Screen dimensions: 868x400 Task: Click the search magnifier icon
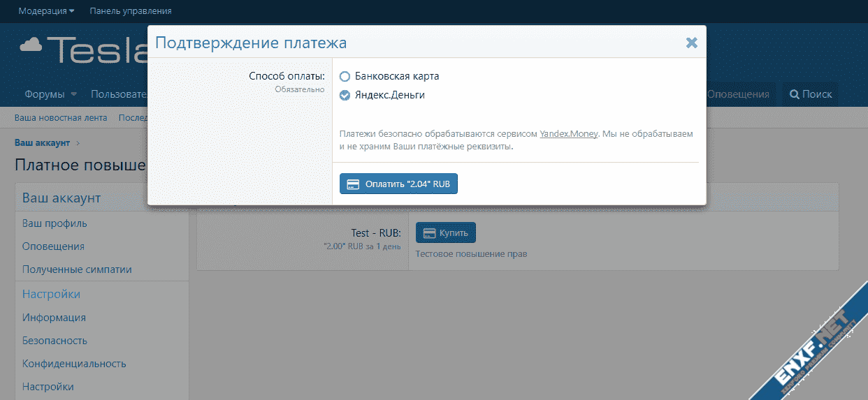tap(794, 94)
